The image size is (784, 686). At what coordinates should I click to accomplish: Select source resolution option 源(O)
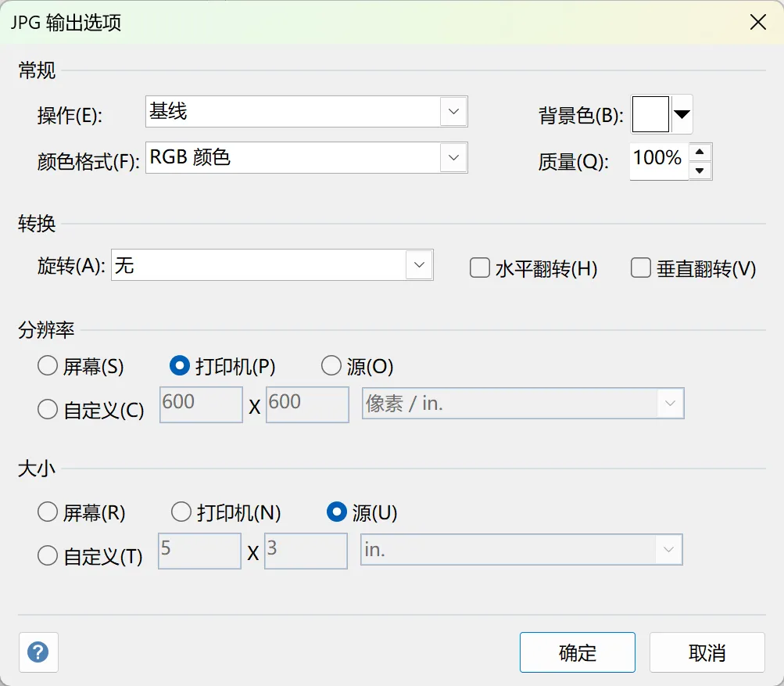pos(331,365)
